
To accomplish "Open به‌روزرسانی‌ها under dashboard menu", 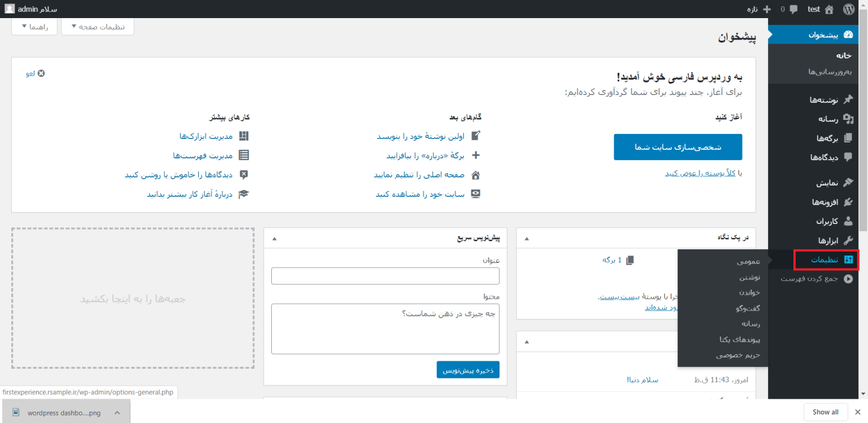I will click(x=830, y=71).
